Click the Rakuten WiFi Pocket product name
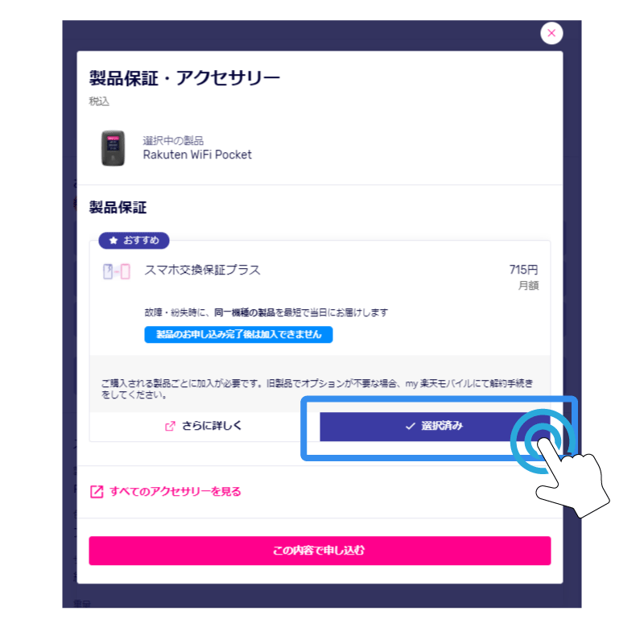Viewport: 644px width, 644px height. pyautogui.click(x=197, y=155)
